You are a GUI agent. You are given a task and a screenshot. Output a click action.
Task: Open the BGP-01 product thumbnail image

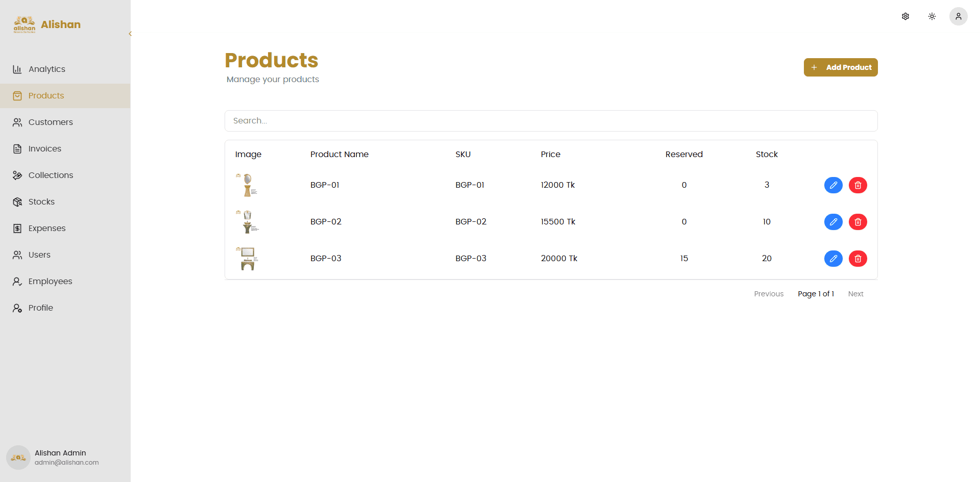coord(248,185)
